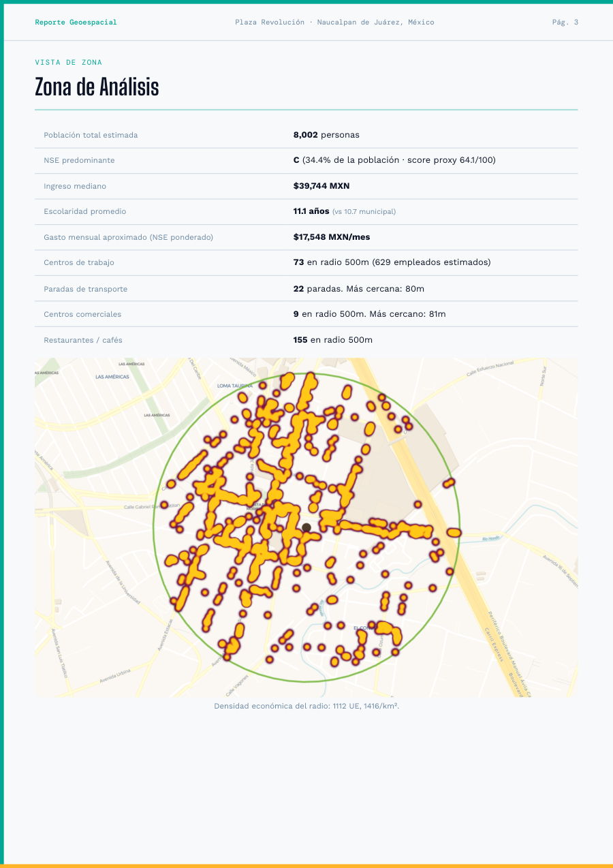The image size is (613, 868).
Task: Click the value '8,002 personas'
Action: [x=326, y=135]
